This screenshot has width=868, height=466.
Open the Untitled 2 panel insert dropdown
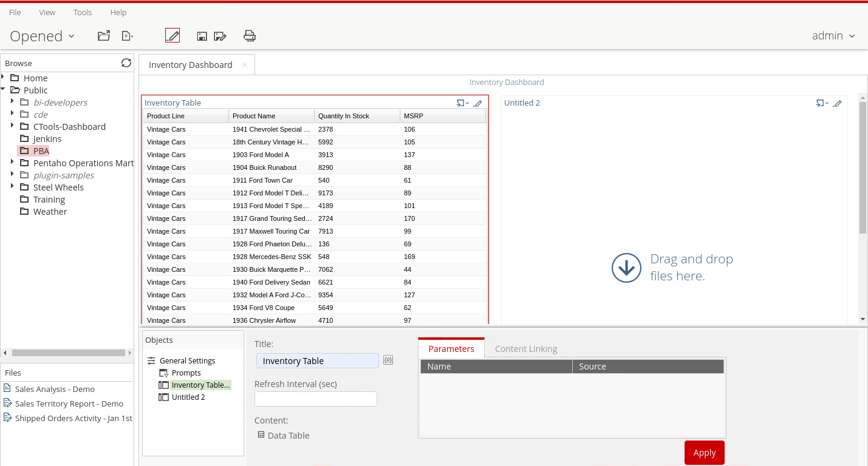(821, 103)
